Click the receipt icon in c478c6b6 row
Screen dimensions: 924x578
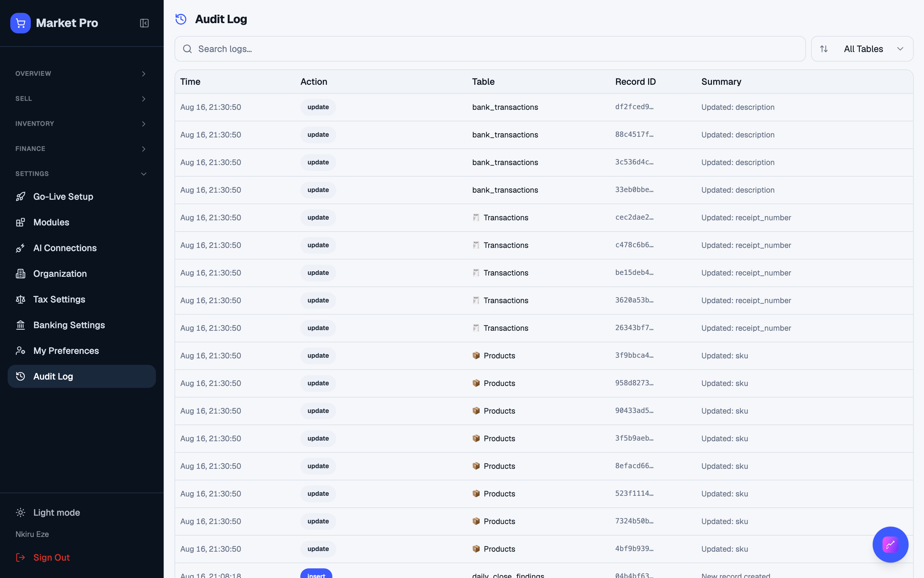(x=476, y=245)
